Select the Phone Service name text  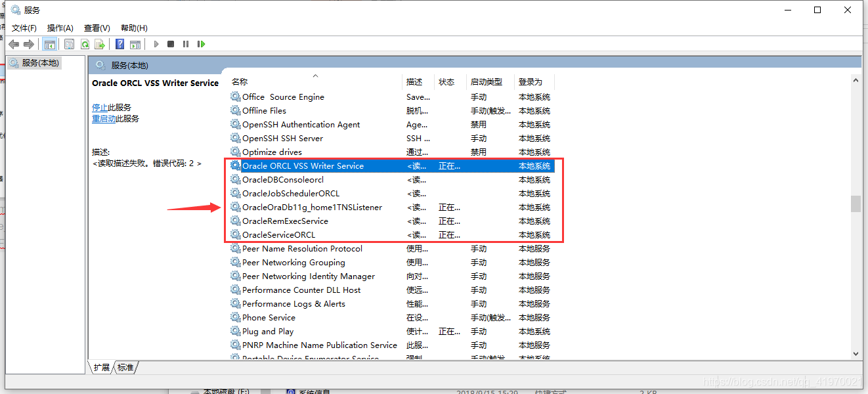point(269,317)
